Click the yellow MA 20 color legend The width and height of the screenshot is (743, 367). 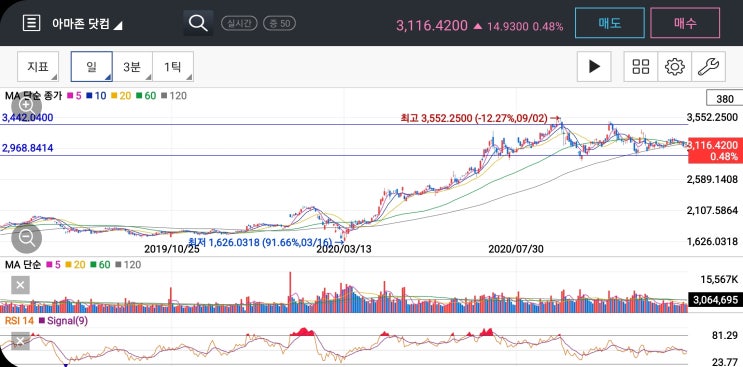click(121, 96)
